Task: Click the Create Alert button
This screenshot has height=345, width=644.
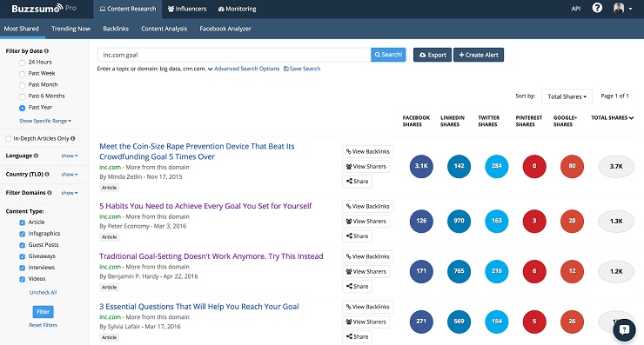Action: tap(479, 55)
